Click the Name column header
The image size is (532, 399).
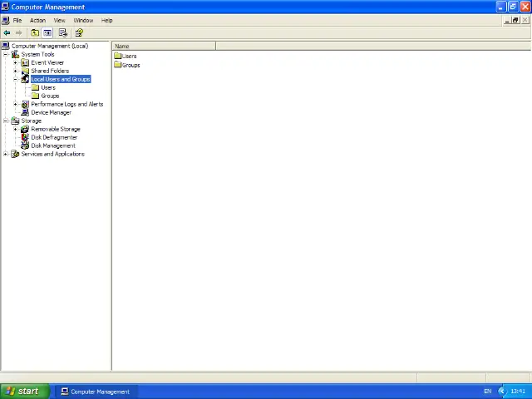click(x=164, y=46)
